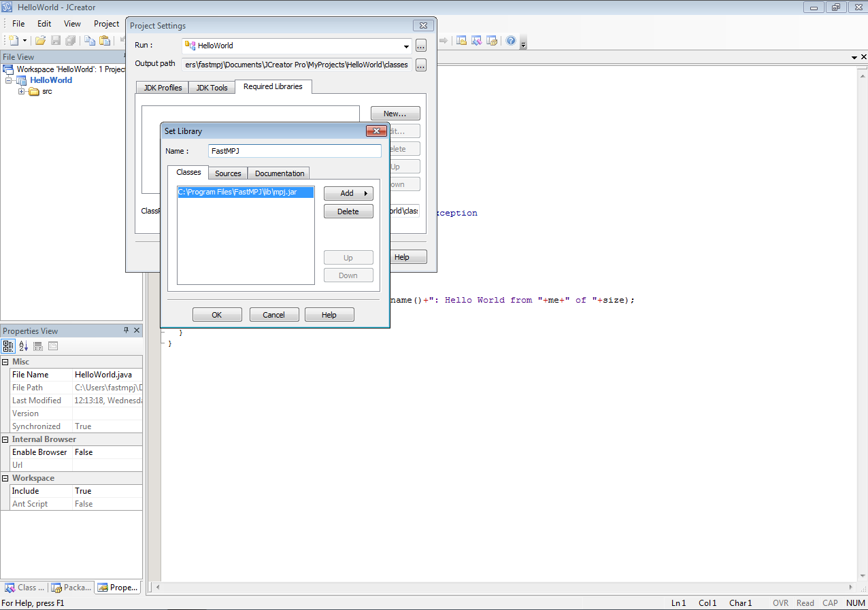
Task: Click the Output path field
Action: (297, 65)
